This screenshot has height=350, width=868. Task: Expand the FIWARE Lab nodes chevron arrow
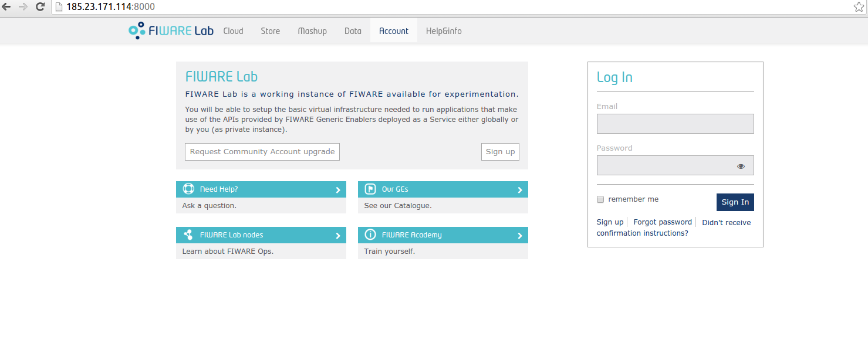pyautogui.click(x=338, y=236)
